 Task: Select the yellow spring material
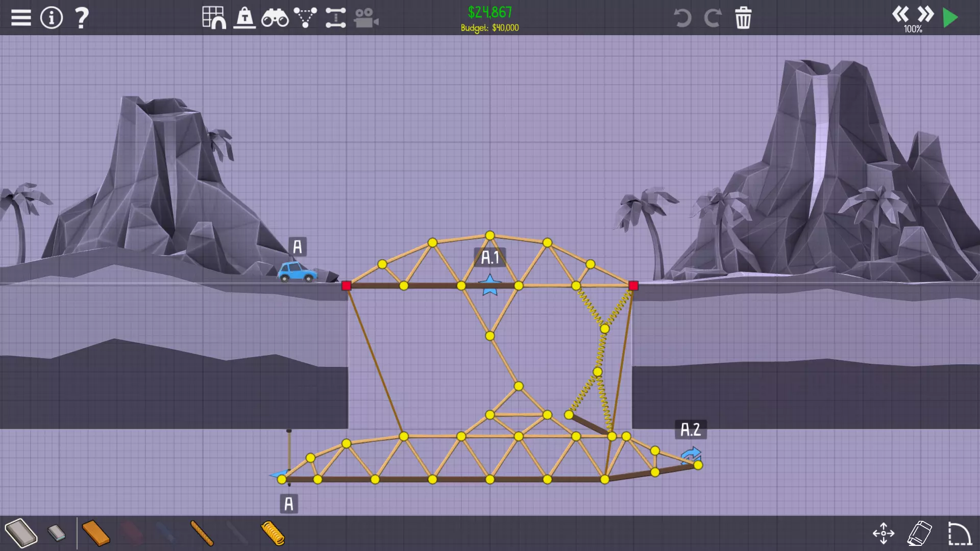pyautogui.click(x=273, y=533)
